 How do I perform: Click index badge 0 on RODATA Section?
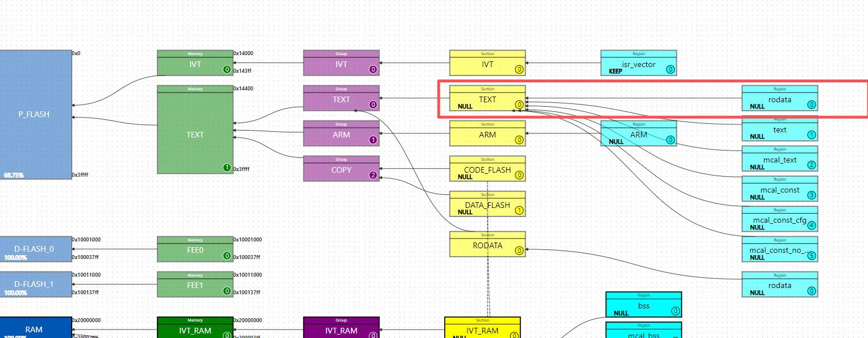pyautogui.click(x=519, y=251)
